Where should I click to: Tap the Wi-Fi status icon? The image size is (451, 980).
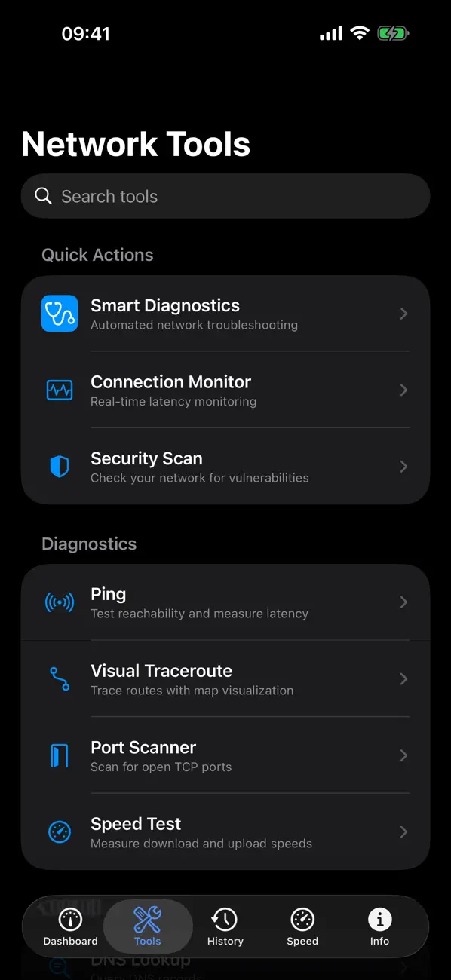pyautogui.click(x=359, y=32)
